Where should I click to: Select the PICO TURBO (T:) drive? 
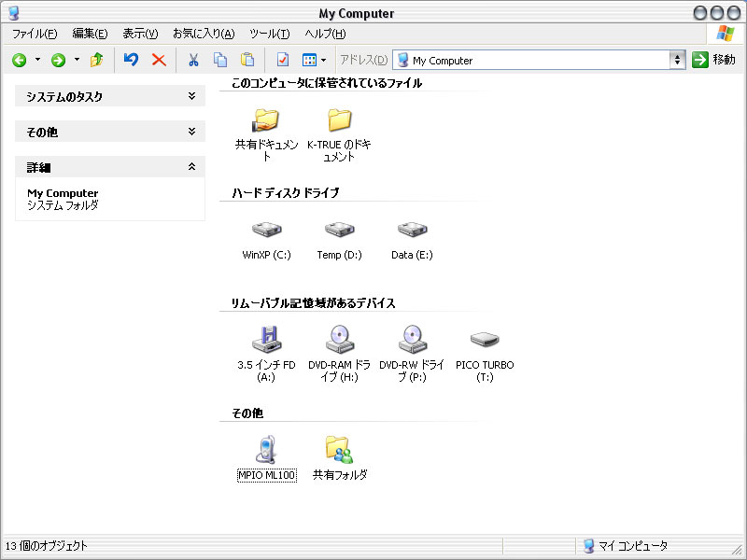pyautogui.click(x=485, y=357)
